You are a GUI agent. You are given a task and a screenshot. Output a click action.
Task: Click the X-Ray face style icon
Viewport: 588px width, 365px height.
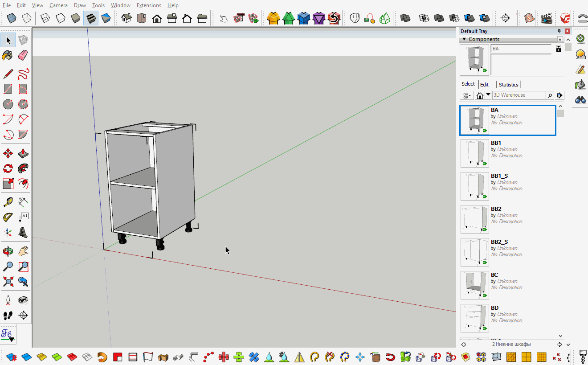[x=11, y=18]
